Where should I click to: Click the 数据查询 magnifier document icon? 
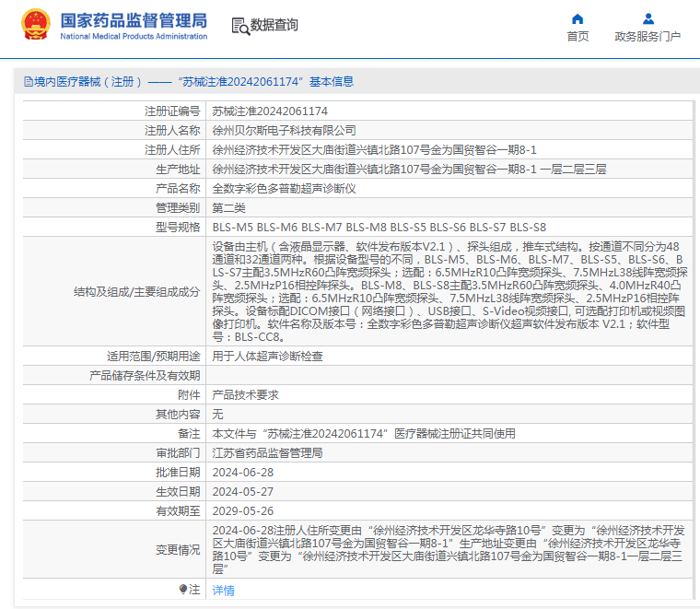click(x=239, y=26)
